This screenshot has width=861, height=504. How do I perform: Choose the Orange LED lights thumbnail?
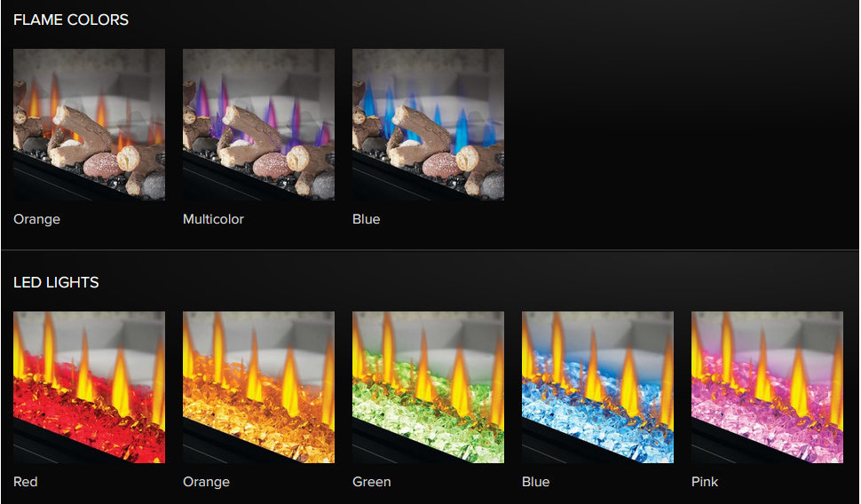[x=258, y=387]
